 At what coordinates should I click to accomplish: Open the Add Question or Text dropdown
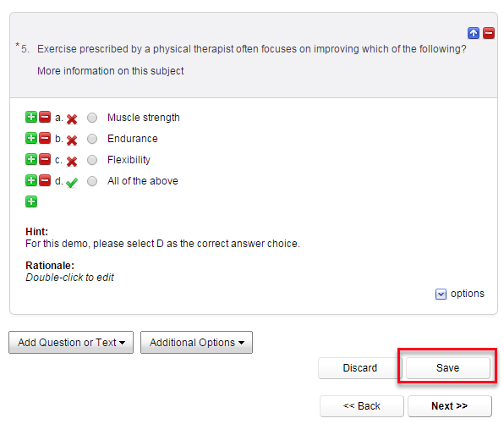pyautogui.click(x=71, y=342)
